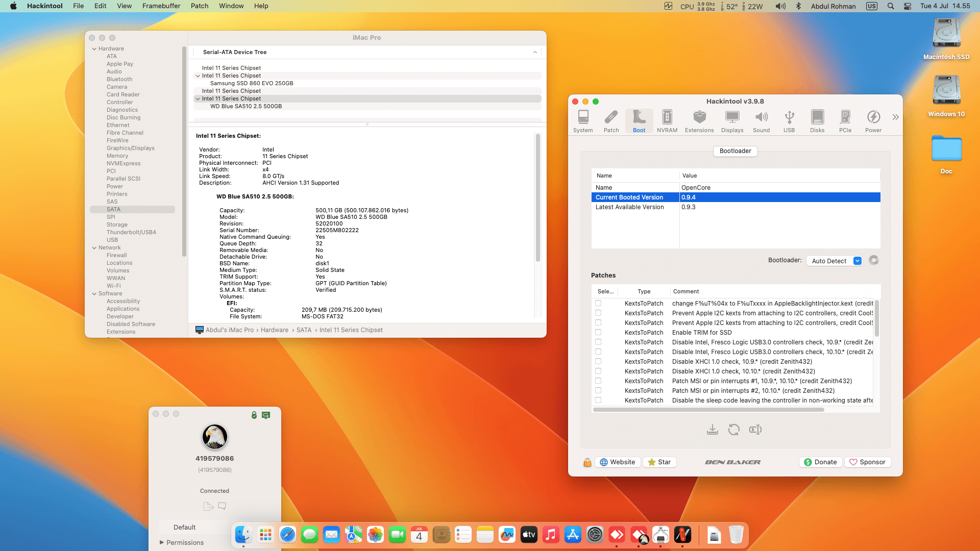Open the Bootloader Auto Detect dropdown
This screenshot has width=980, height=551.
point(834,261)
